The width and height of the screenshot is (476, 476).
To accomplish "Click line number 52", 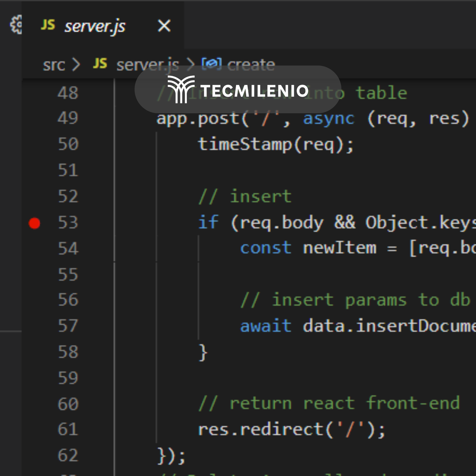I will point(68,196).
